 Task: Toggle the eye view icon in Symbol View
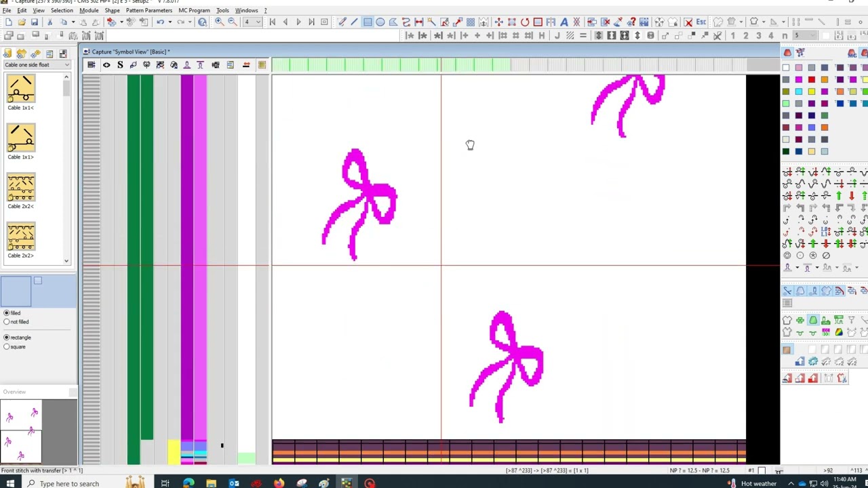[106, 65]
